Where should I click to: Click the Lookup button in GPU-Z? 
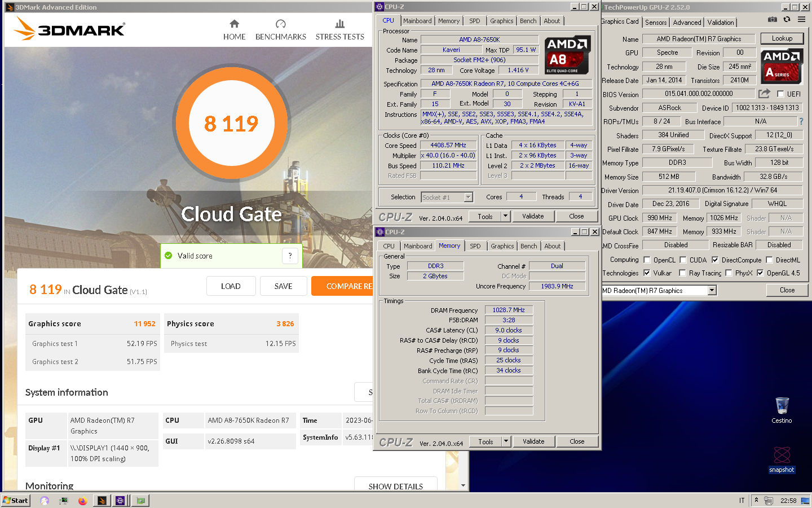point(782,38)
